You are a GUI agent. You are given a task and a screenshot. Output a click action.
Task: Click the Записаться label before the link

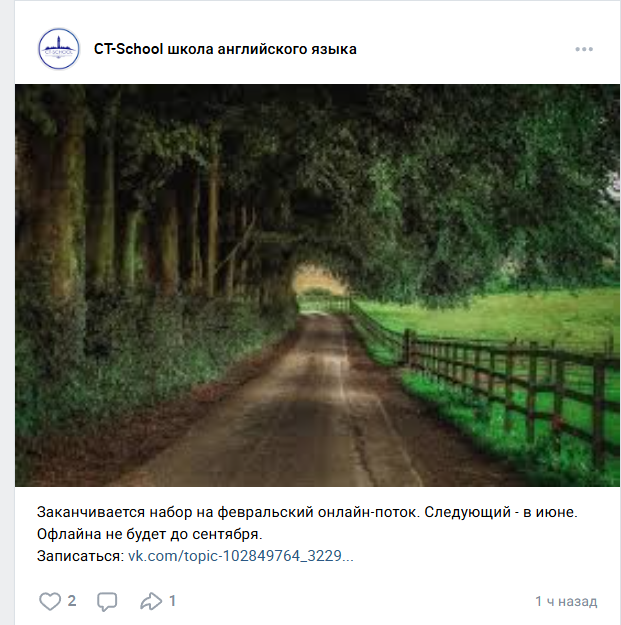[81, 556]
